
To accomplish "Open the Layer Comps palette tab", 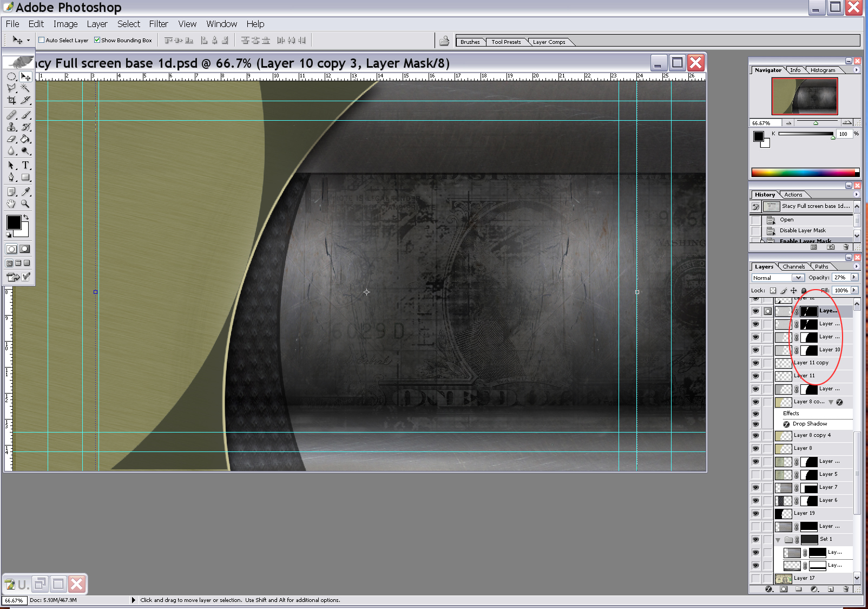I will [549, 42].
